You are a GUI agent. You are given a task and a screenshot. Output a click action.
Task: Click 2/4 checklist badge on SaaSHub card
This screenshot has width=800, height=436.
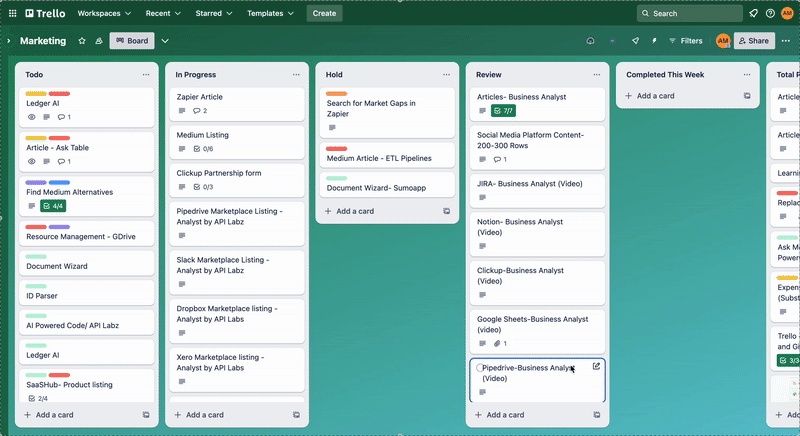pyautogui.click(x=38, y=398)
